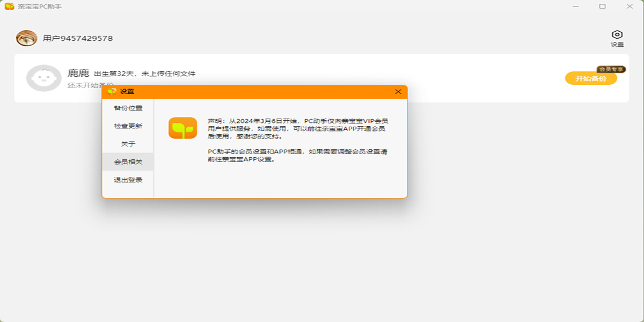Click the user avatar photo
This screenshot has height=322, width=644.
point(26,38)
